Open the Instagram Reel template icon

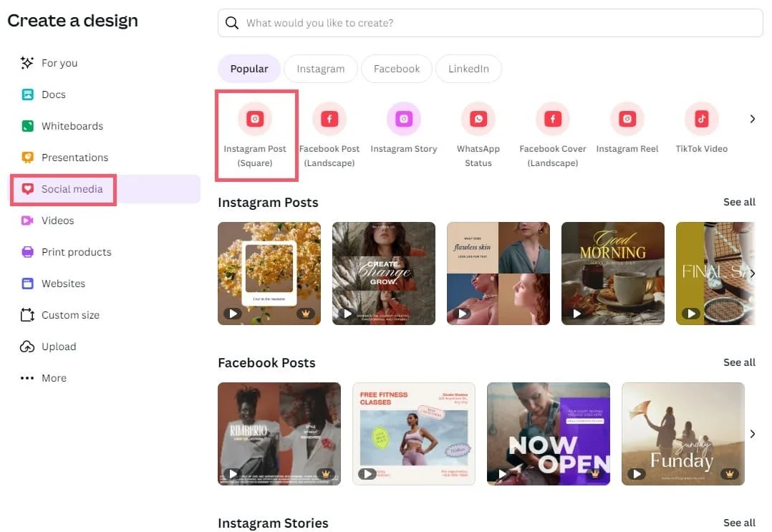(627, 119)
